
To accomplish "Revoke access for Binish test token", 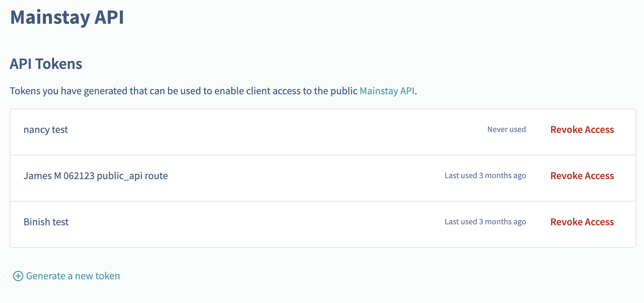I will click(x=582, y=222).
